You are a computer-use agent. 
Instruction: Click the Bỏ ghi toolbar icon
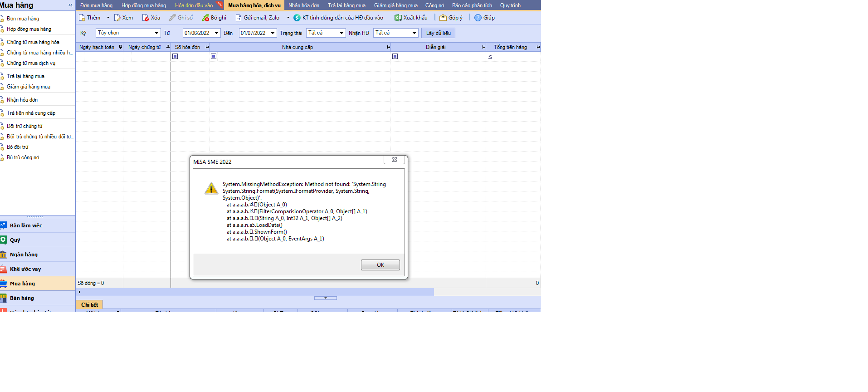tap(205, 18)
